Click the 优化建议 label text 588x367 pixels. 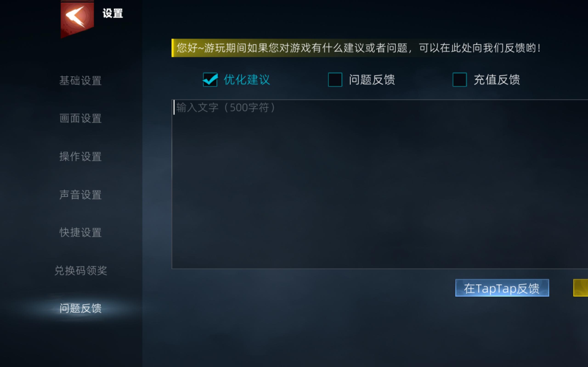pyautogui.click(x=247, y=80)
